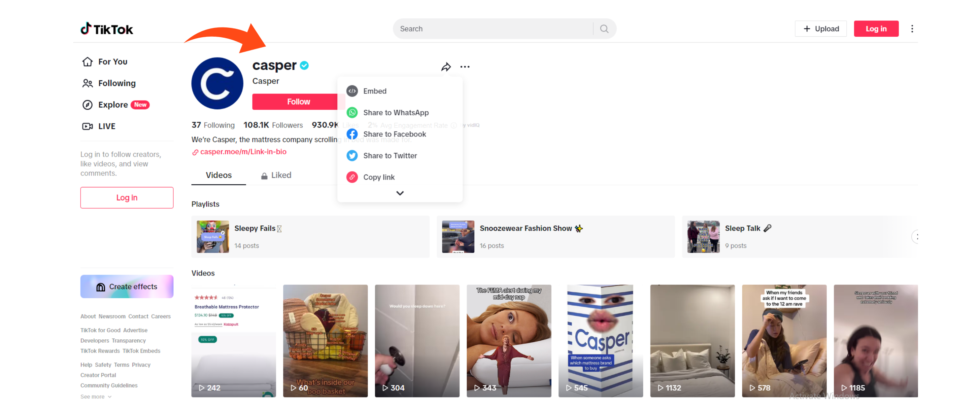Click Casper's profile avatar
The image size is (980, 413).
[217, 83]
